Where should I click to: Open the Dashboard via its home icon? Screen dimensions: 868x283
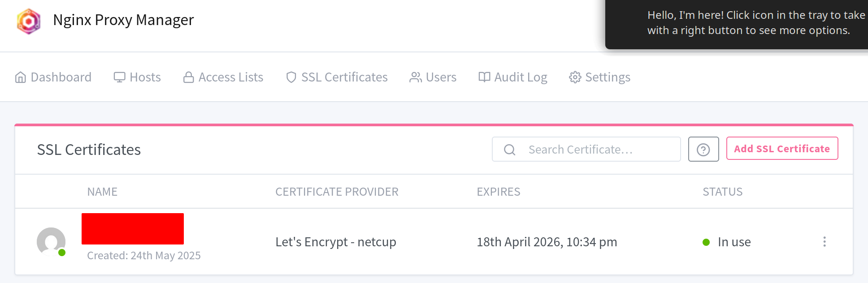click(21, 77)
